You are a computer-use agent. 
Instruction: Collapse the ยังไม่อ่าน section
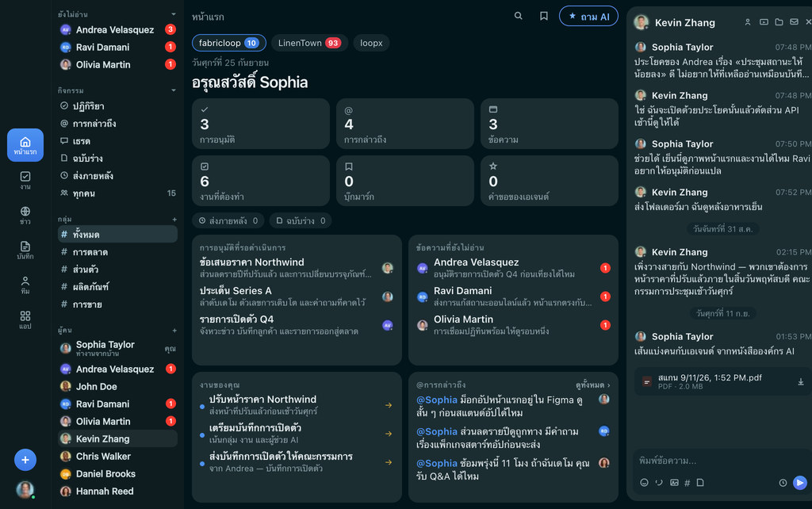point(174,14)
